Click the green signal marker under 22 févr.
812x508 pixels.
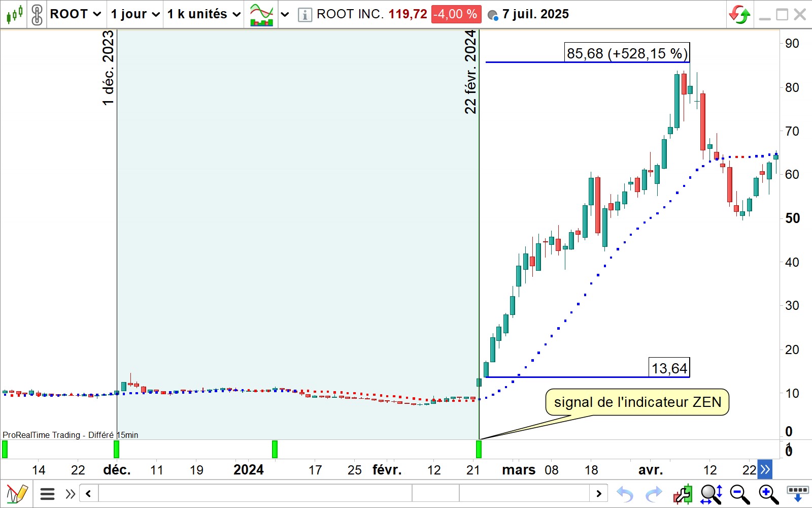pyautogui.click(x=479, y=450)
